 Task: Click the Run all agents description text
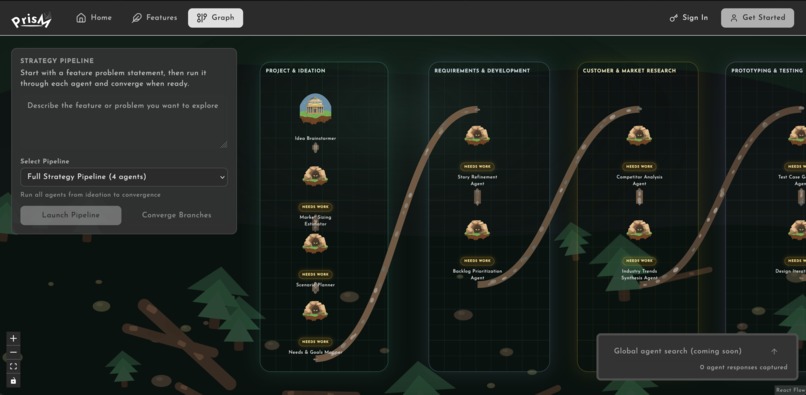[x=90, y=195]
